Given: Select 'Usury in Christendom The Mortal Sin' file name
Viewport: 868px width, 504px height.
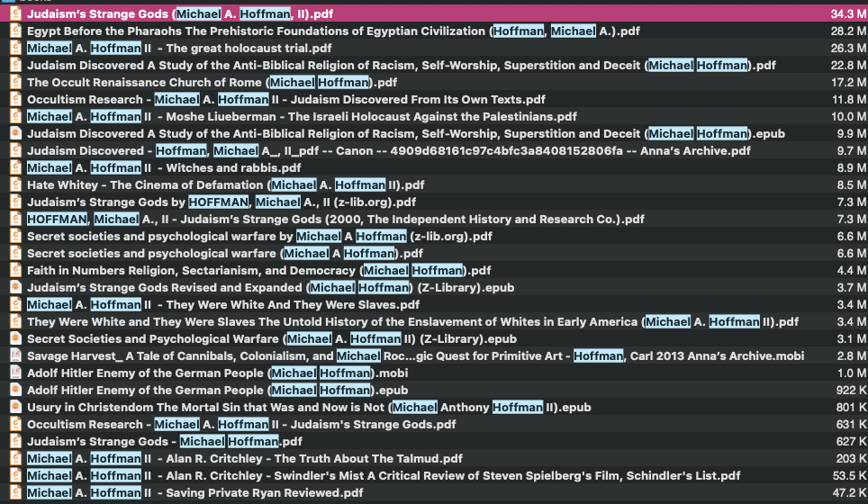Looking at the screenshot, I should [309, 407].
